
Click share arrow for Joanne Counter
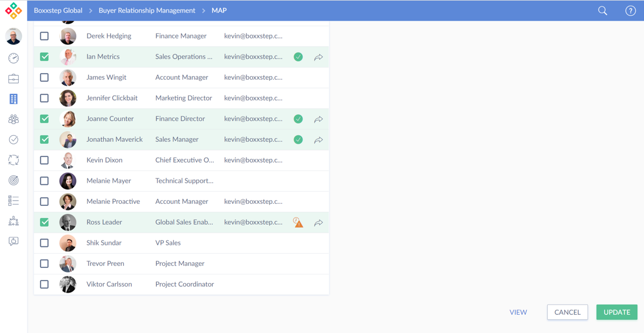319,119
